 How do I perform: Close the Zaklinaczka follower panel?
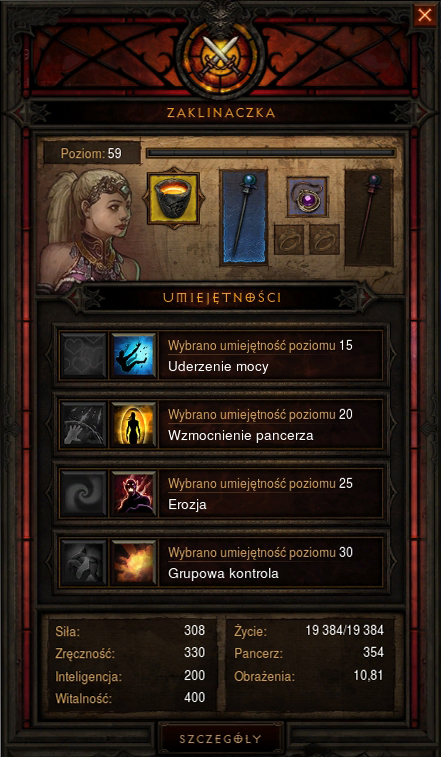tap(425, 15)
